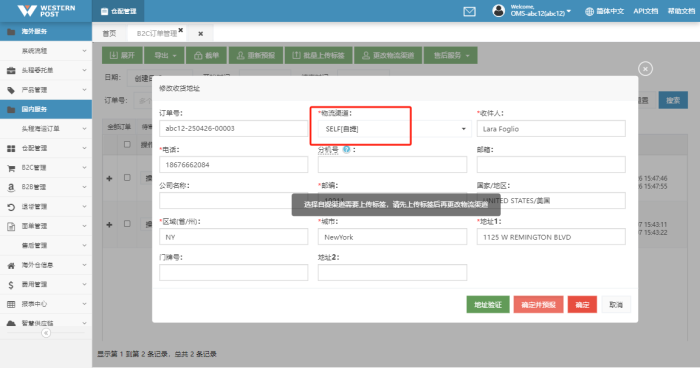
Task: Click the red 确定 button
Action: [582, 305]
